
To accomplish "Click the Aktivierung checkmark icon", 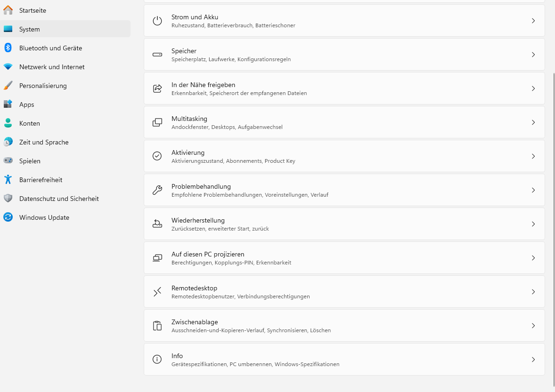I will tap(157, 156).
